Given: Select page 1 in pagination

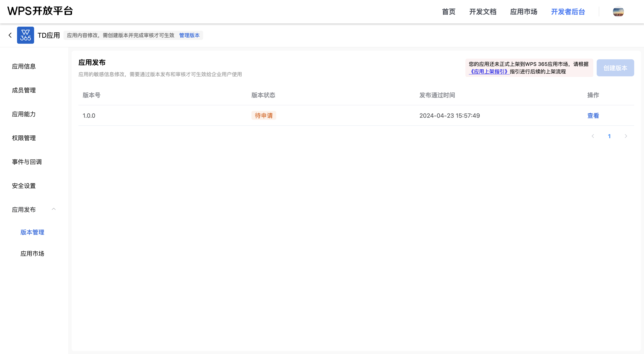Looking at the screenshot, I should point(609,136).
